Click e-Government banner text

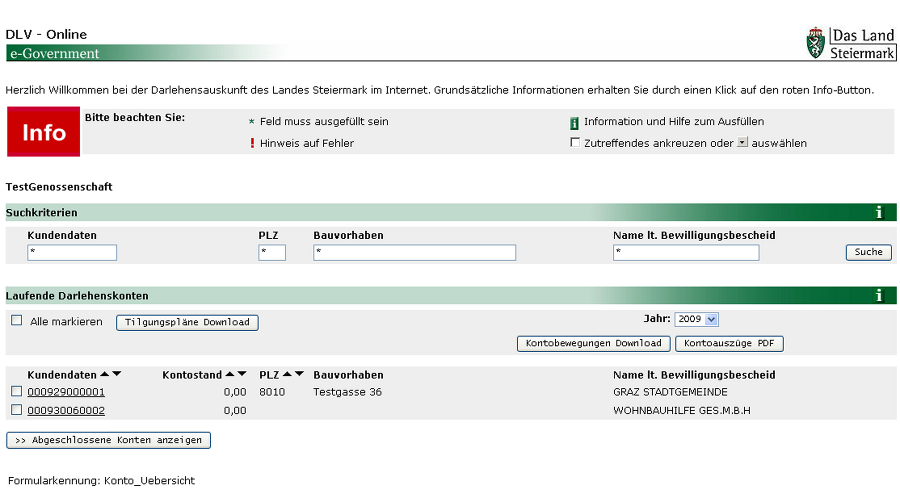[x=55, y=53]
